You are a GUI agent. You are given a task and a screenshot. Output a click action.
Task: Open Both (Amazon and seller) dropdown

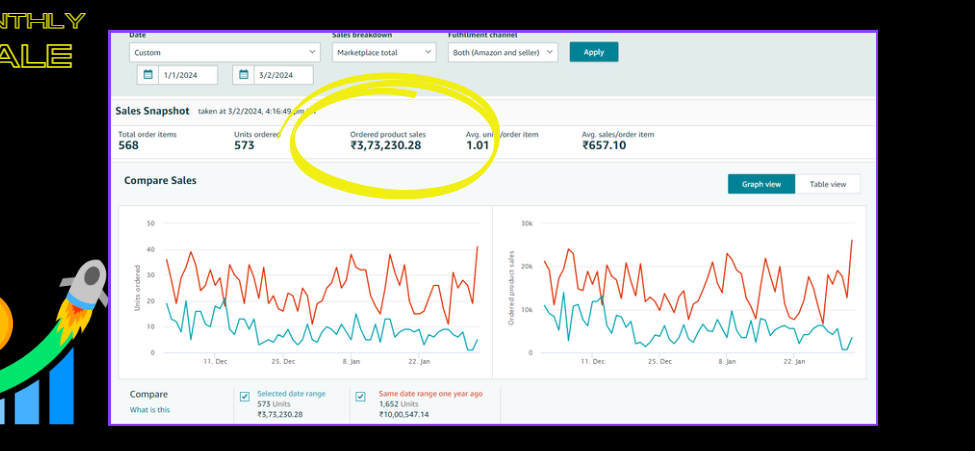[503, 53]
